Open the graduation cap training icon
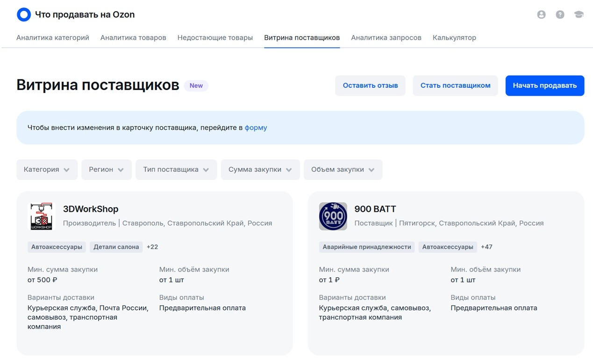 (579, 14)
